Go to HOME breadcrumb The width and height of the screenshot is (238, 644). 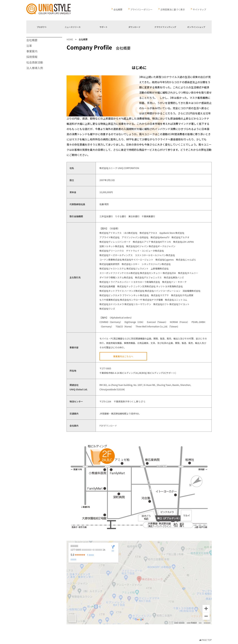pyautogui.click(x=70, y=40)
